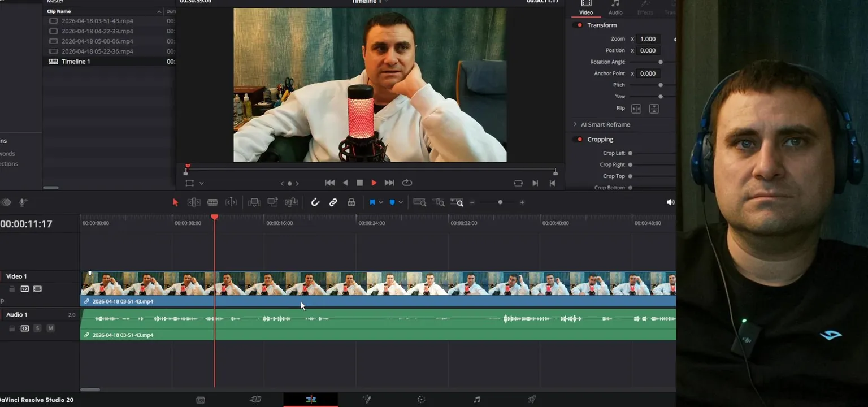Go to first frame
This screenshot has height=407, width=868.
point(330,183)
